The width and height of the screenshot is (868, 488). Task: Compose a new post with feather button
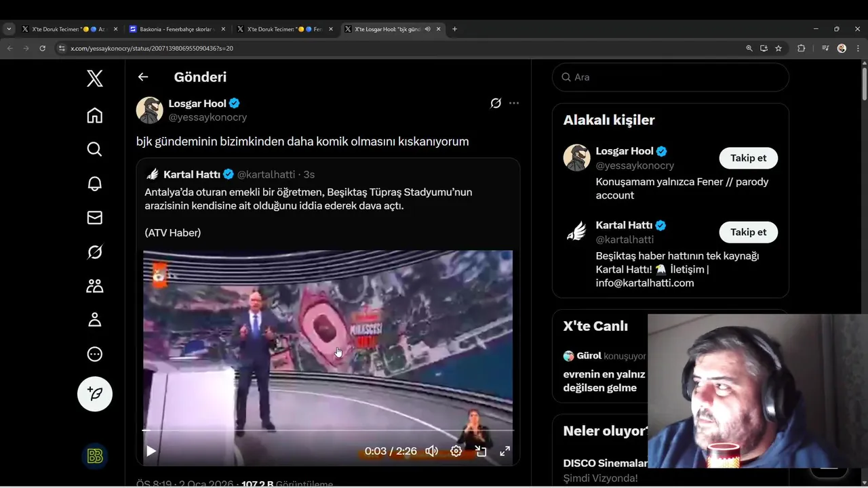click(x=95, y=394)
